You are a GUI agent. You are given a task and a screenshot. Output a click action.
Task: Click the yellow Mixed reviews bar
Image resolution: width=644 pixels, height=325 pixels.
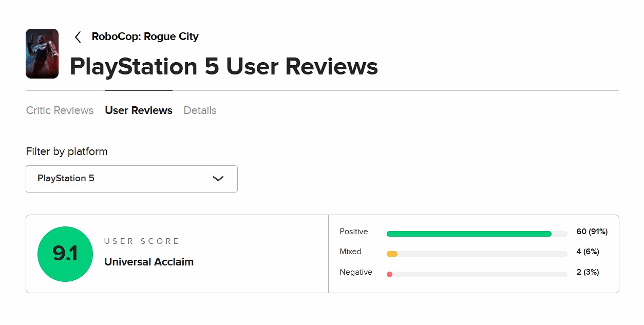pos(392,254)
